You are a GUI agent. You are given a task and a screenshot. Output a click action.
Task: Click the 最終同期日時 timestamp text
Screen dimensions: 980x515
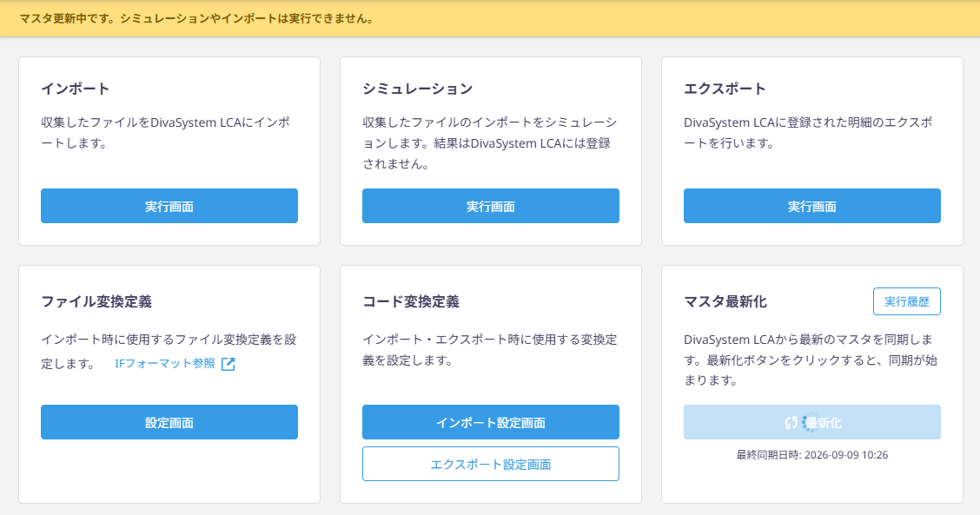(x=811, y=455)
